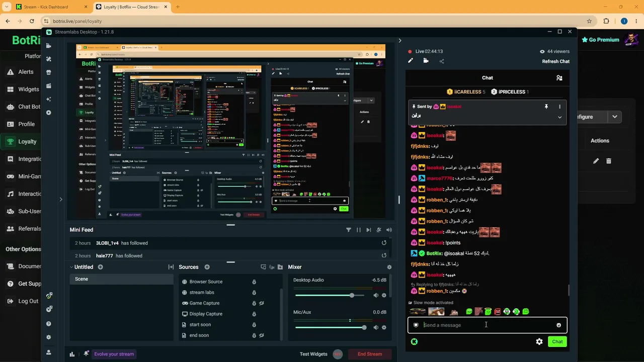
Task: Click the green Chat send button
Action: tap(557, 341)
